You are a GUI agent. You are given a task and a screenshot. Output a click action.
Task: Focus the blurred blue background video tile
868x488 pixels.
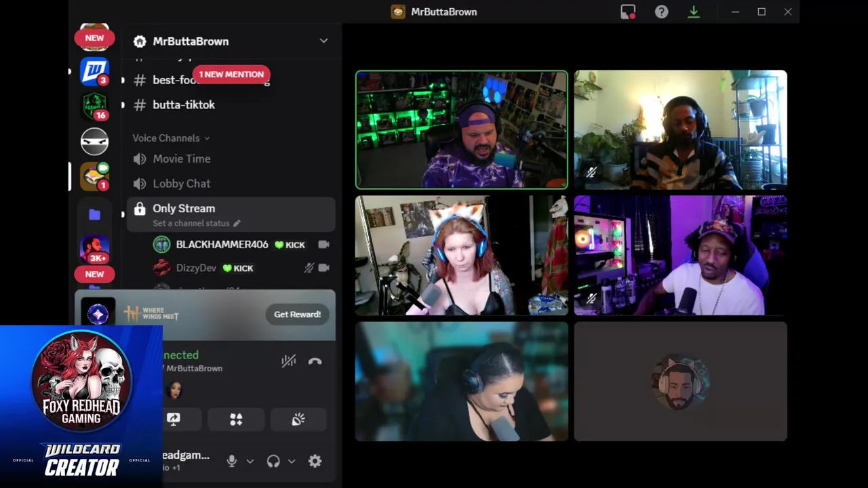(x=462, y=382)
